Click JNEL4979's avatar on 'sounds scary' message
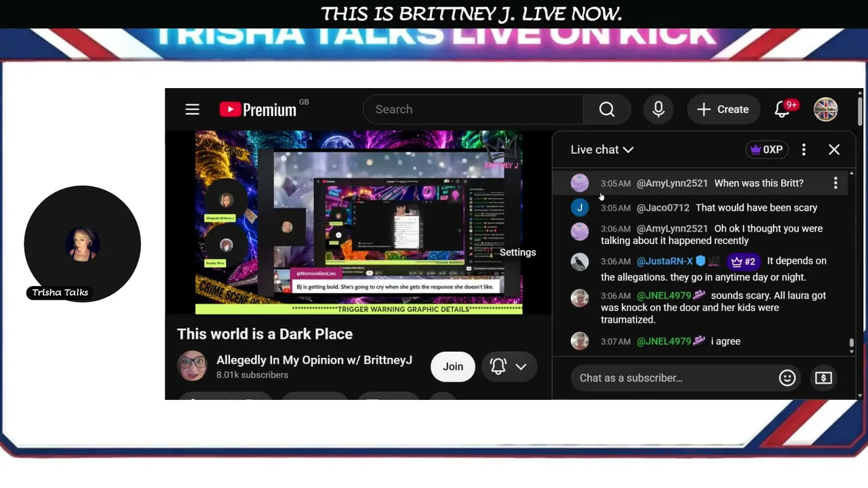The height and width of the screenshot is (488, 868). point(580,298)
